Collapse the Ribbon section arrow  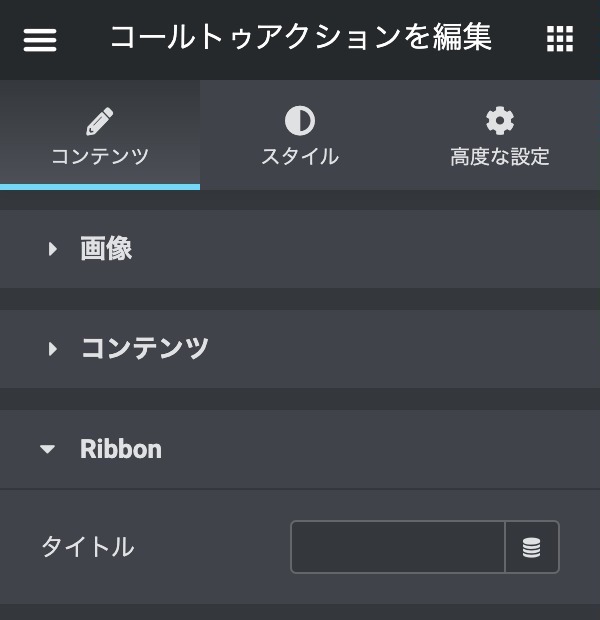click(48, 450)
